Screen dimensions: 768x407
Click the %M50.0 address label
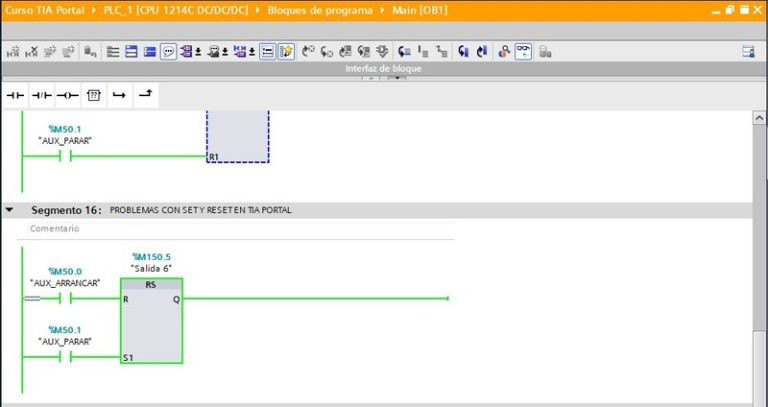click(65, 271)
